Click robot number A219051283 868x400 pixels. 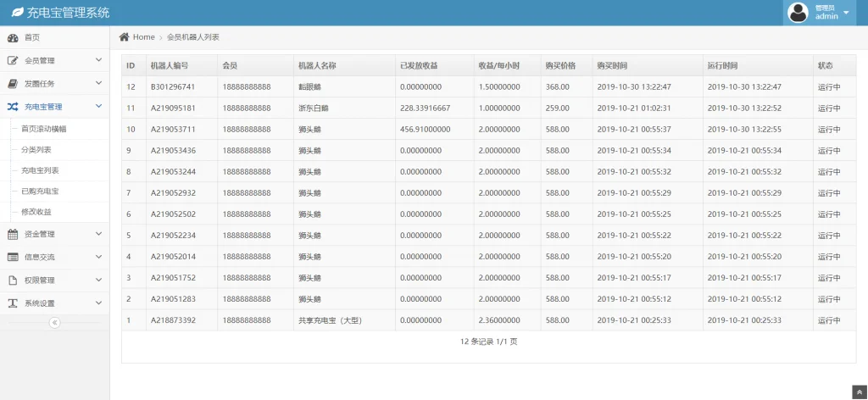point(173,299)
